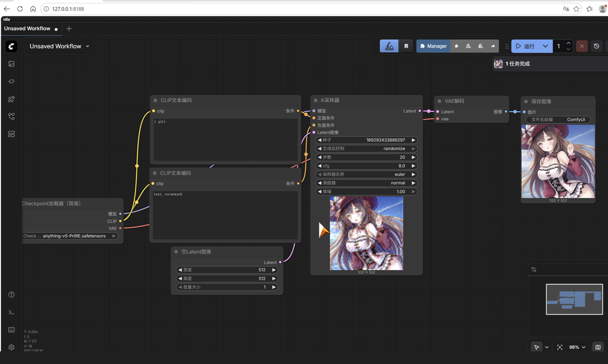
Task: Toggle the console terminal icon
Action: (x=11, y=312)
